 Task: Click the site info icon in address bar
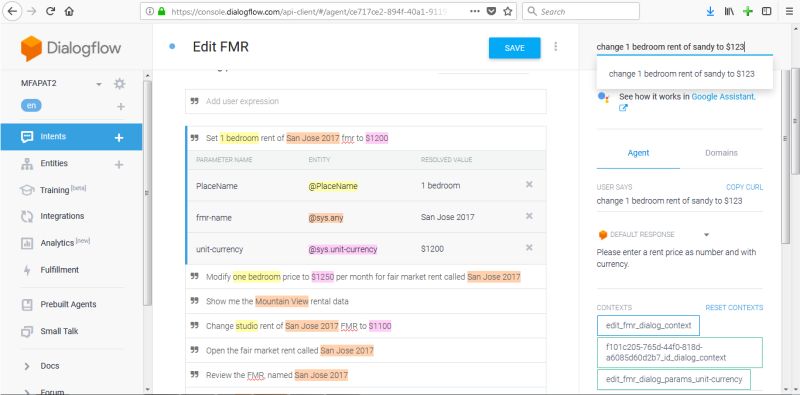pyautogui.click(x=149, y=11)
